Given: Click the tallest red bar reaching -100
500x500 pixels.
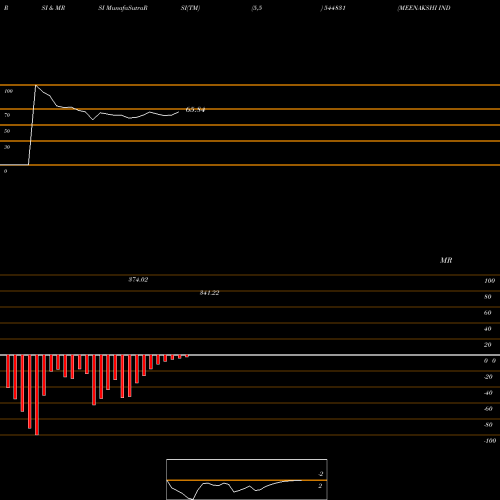Looking at the screenshot, I should tap(37, 395).
